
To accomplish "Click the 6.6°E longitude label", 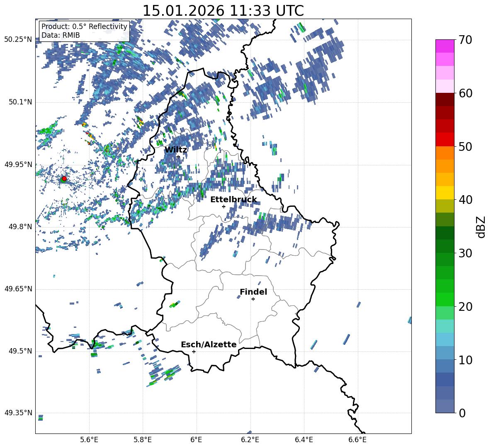I will (x=357, y=440).
